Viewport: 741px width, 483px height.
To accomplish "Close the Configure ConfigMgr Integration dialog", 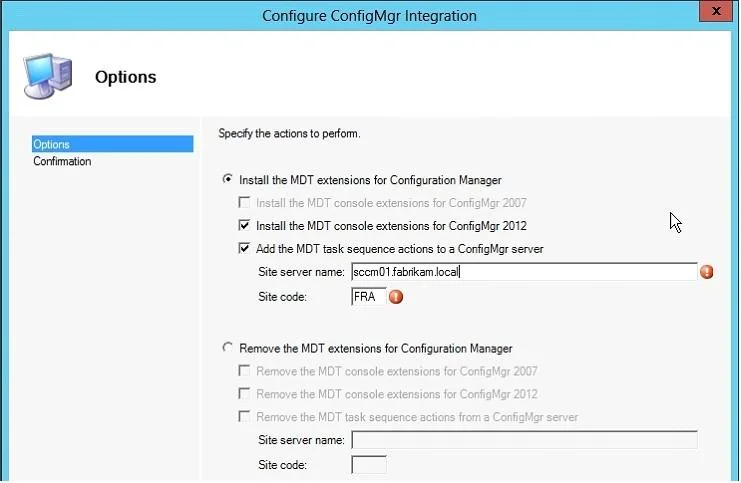I will [x=715, y=11].
